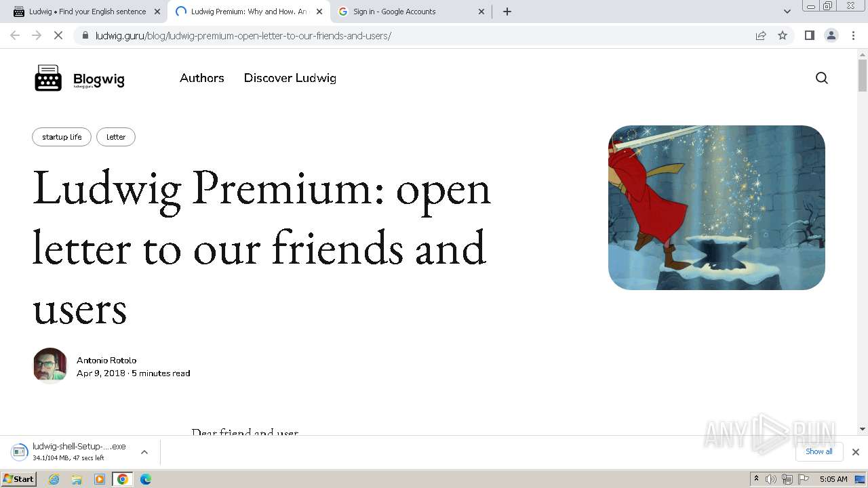Click the Action Center flag tray icon
The width and height of the screenshot is (868, 488).
804,479
